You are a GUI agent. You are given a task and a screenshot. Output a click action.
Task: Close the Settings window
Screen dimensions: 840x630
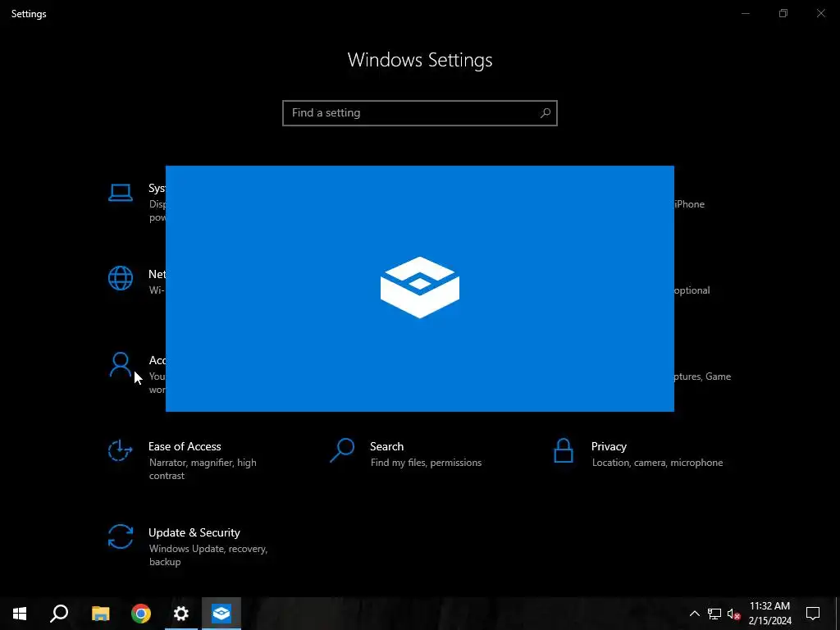(x=820, y=13)
